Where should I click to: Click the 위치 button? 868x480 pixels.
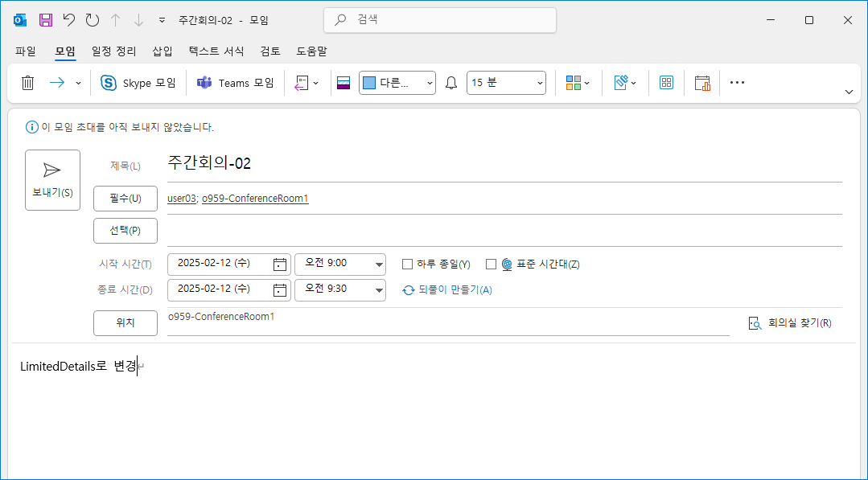pos(125,323)
